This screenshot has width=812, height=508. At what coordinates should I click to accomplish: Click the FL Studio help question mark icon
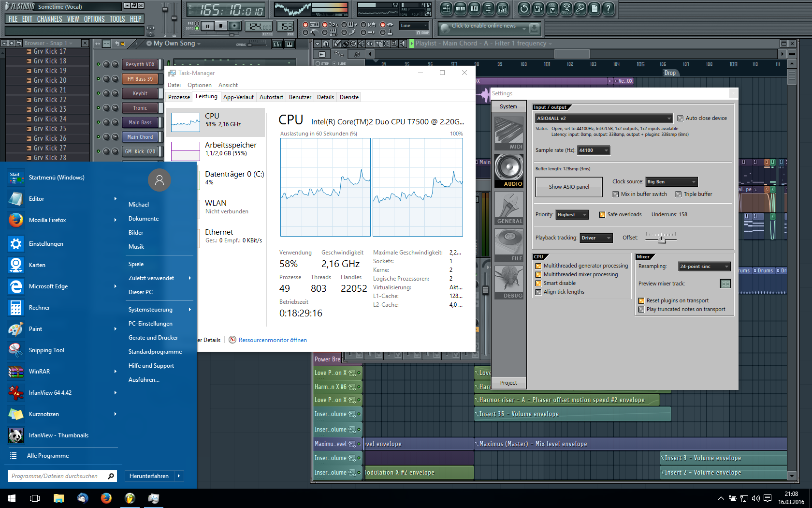(x=609, y=8)
